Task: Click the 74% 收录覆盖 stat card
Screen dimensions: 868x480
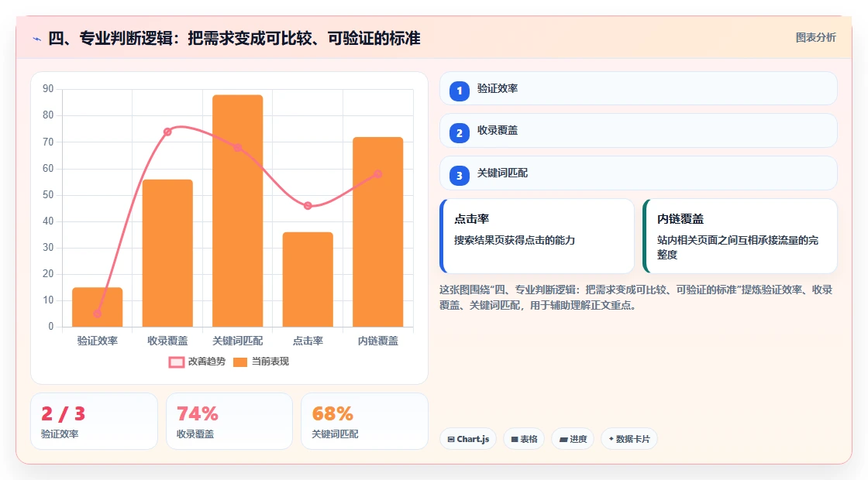Action: (229, 421)
